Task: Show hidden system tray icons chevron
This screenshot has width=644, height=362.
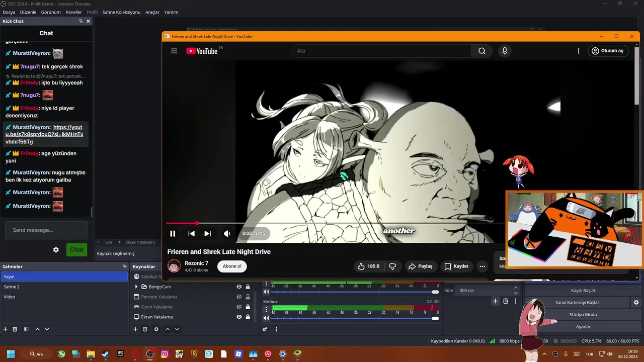Action: click(x=544, y=354)
